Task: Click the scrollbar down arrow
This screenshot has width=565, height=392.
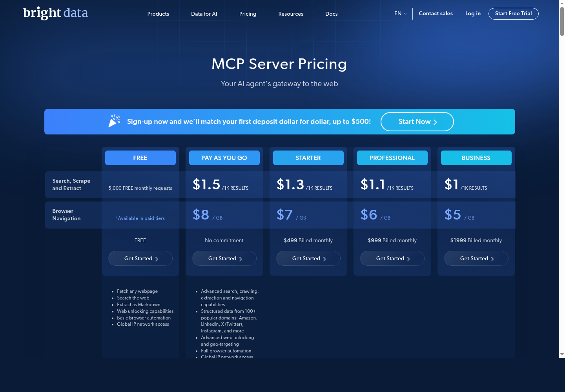Action: [x=562, y=354]
